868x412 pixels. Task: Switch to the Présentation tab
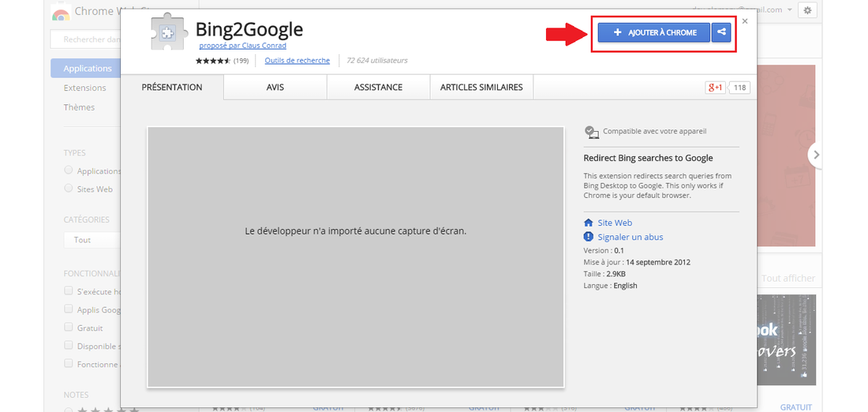click(x=172, y=88)
